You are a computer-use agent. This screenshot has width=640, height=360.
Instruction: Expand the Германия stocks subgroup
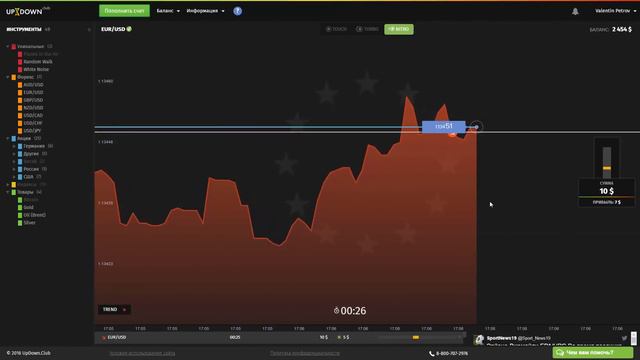[14, 146]
